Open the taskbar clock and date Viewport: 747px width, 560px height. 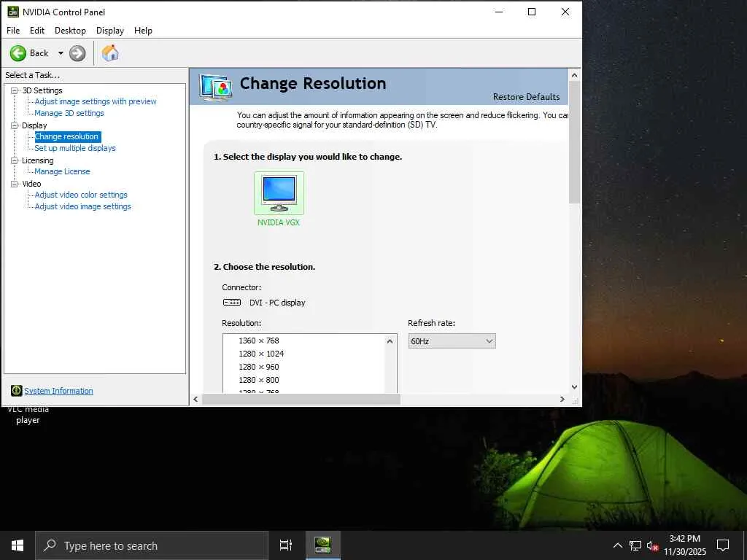click(x=685, y=545)
